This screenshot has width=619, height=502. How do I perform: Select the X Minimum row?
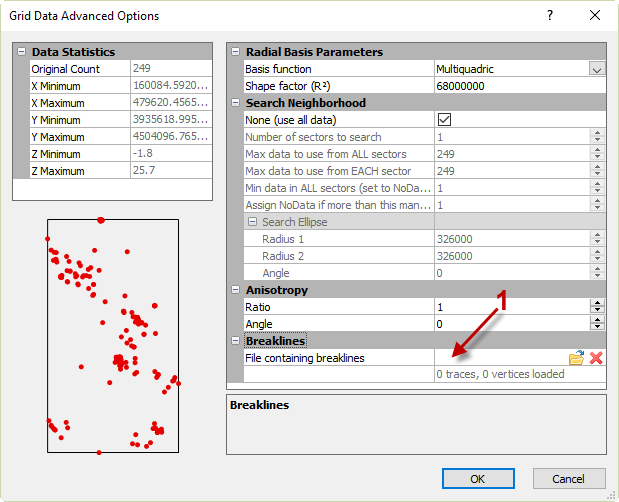coord(121,86)
